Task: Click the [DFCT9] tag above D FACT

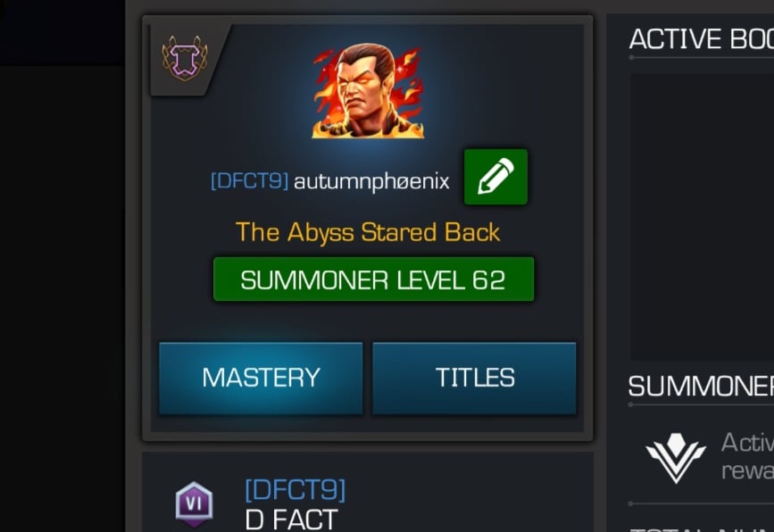Action: [x=295, y=490]
